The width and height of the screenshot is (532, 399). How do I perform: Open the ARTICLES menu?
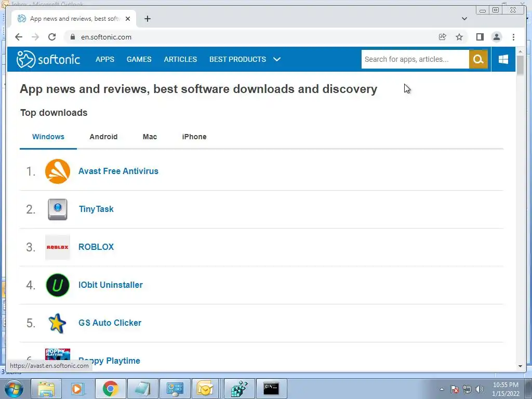180,59
